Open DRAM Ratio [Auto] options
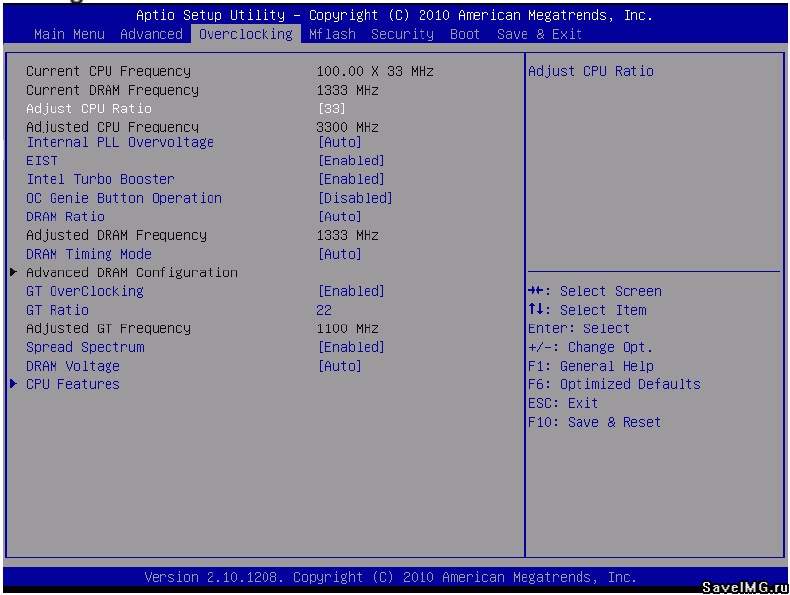The width and height of the screenshot is (790, 595). click(x=340, y=217)
